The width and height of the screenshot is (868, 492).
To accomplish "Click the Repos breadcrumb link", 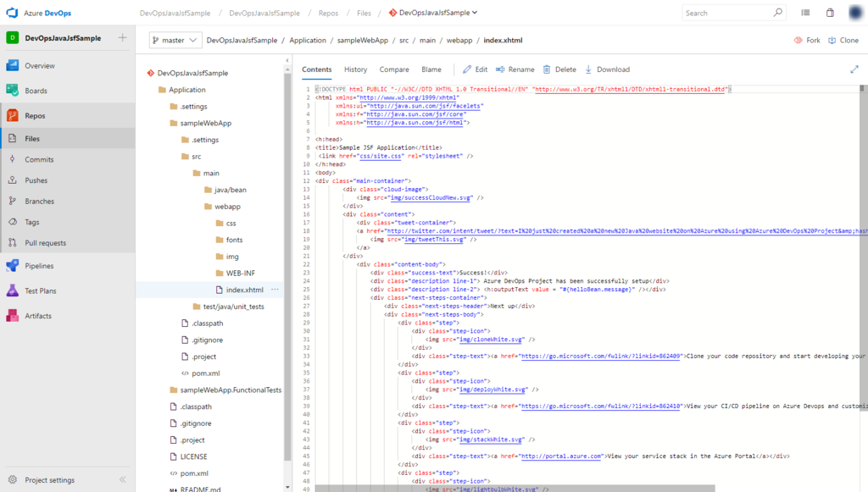I will (x=328, y=14).
